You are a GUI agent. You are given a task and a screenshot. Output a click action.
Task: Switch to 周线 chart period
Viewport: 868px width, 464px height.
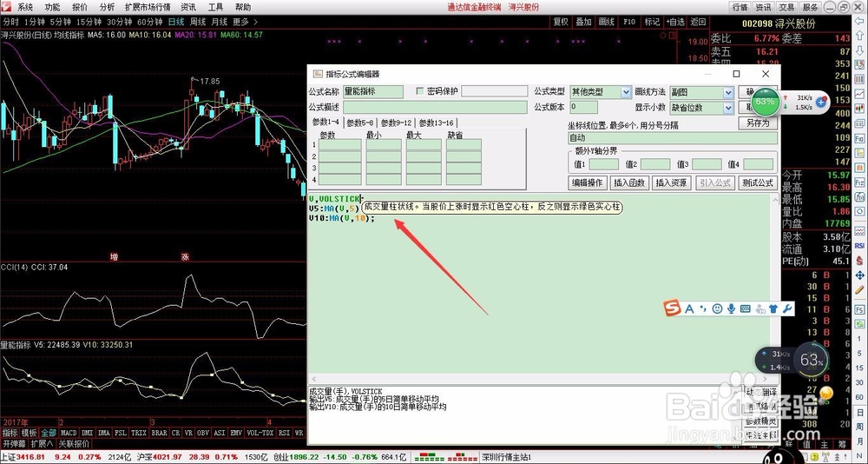[198, 23]
